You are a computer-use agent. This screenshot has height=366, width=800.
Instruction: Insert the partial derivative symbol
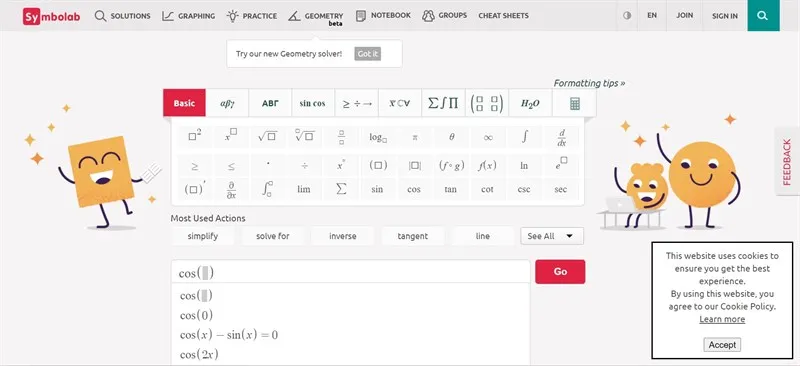pyautogui.click(x=231, y=189)
